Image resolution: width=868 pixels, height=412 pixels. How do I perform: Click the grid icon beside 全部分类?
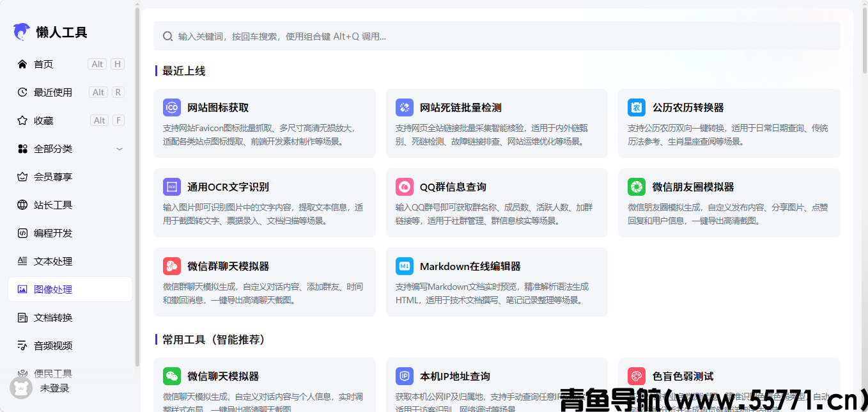click(22, 148)
